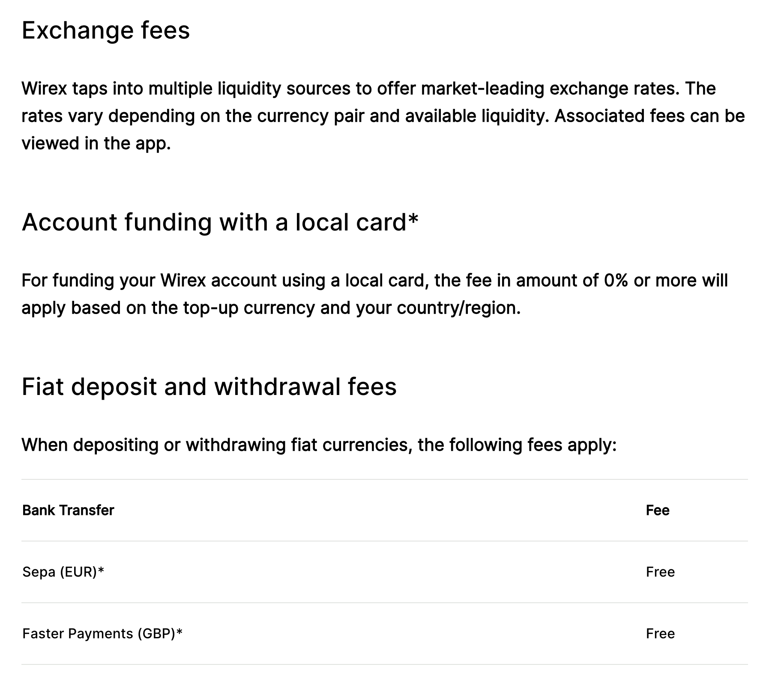Select the Faster Payments (GBP) row label

point(102,634)
